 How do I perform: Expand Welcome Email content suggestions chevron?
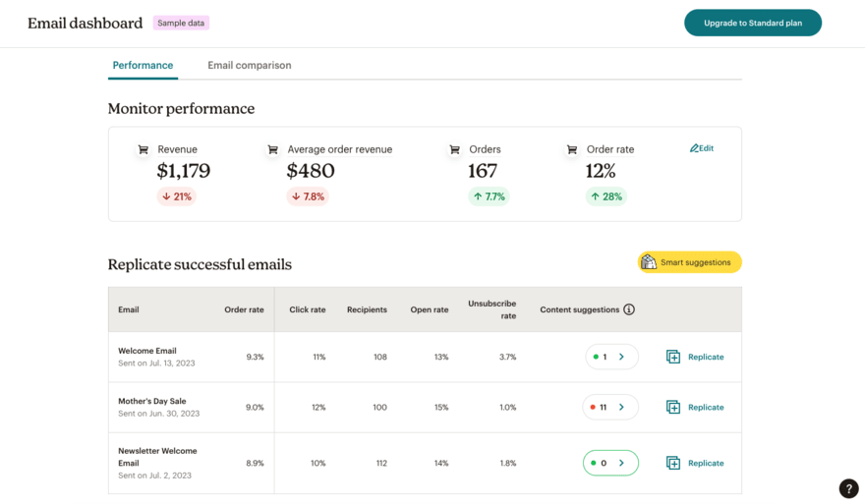pyautogui.click(x=621, y=357)
